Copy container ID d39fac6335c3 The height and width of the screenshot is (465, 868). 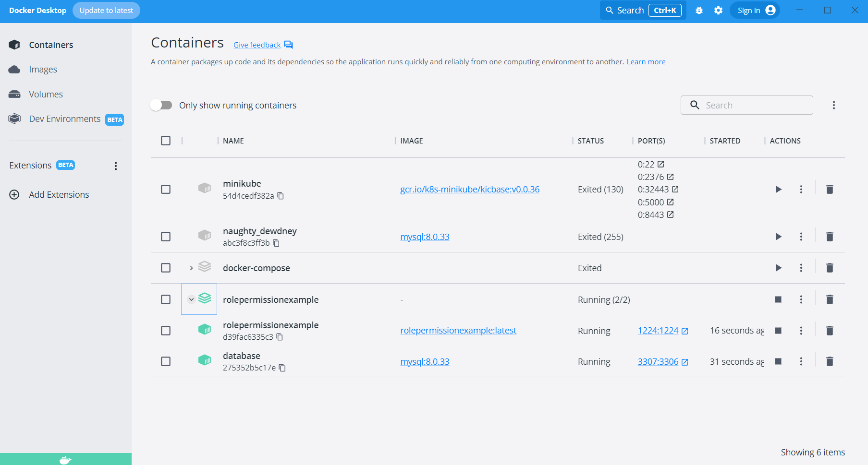tap(280, 337)
